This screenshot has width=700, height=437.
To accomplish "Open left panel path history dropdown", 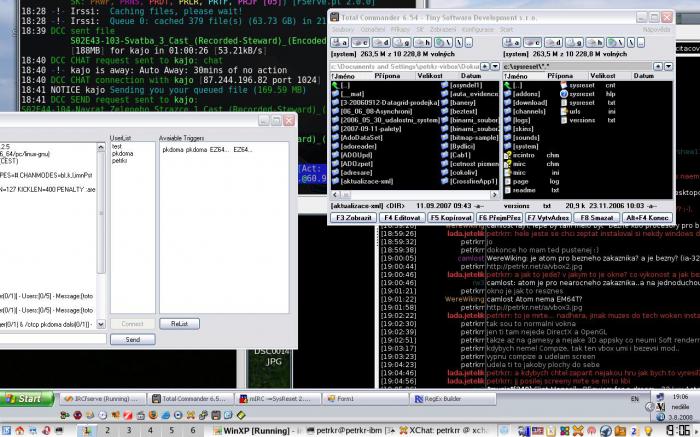I will 495,67.
